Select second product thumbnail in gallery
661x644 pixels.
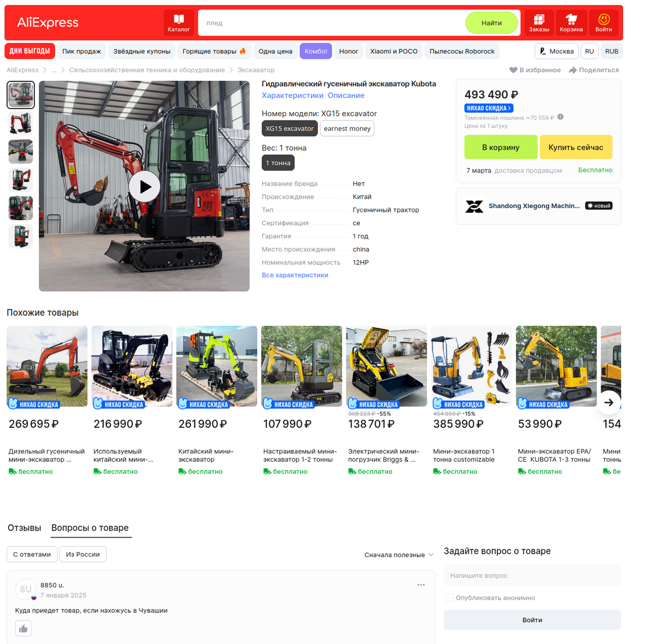click(x=20, y=123)
